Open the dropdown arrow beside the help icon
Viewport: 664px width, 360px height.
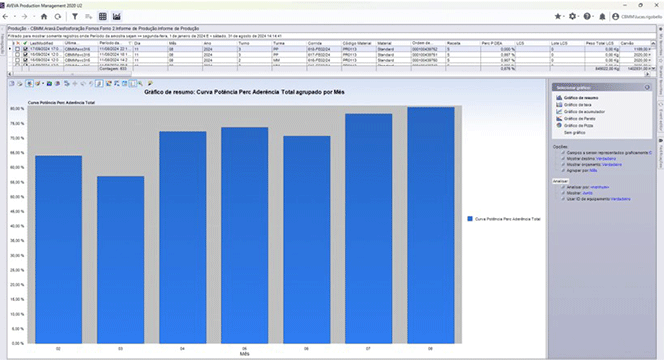click(x=593, y=17)
